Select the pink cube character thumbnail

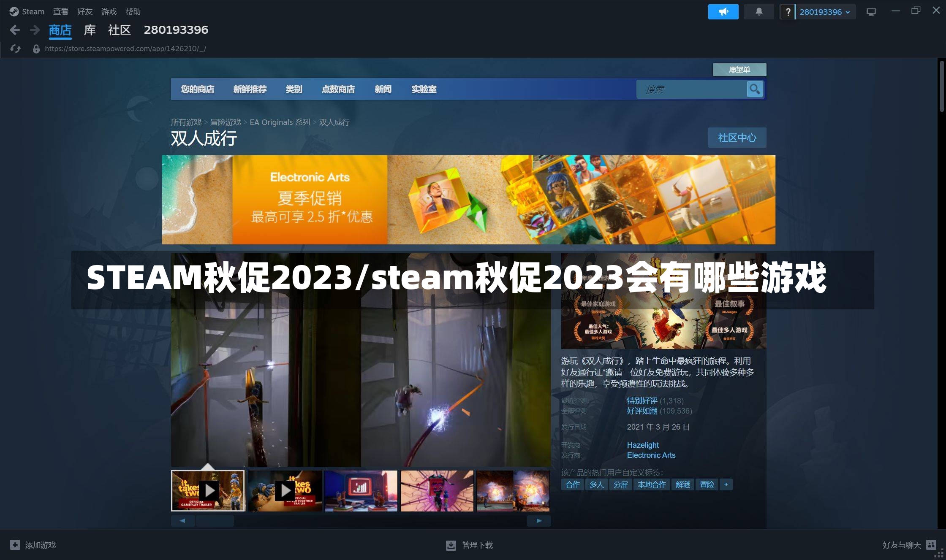(x=437, y=491)
